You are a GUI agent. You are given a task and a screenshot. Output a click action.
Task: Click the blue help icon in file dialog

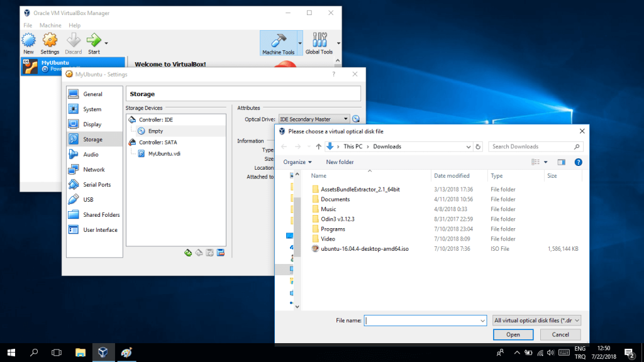(x=579, y=162)
